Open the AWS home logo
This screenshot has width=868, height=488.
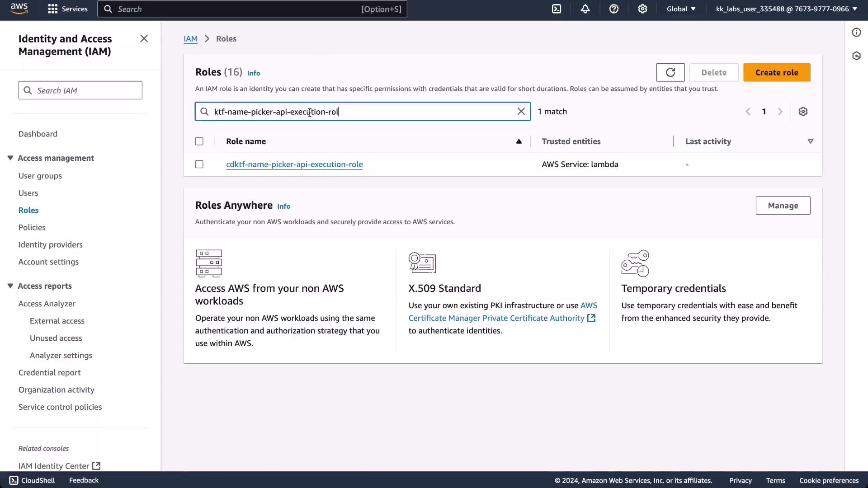(x=19, y=9)
